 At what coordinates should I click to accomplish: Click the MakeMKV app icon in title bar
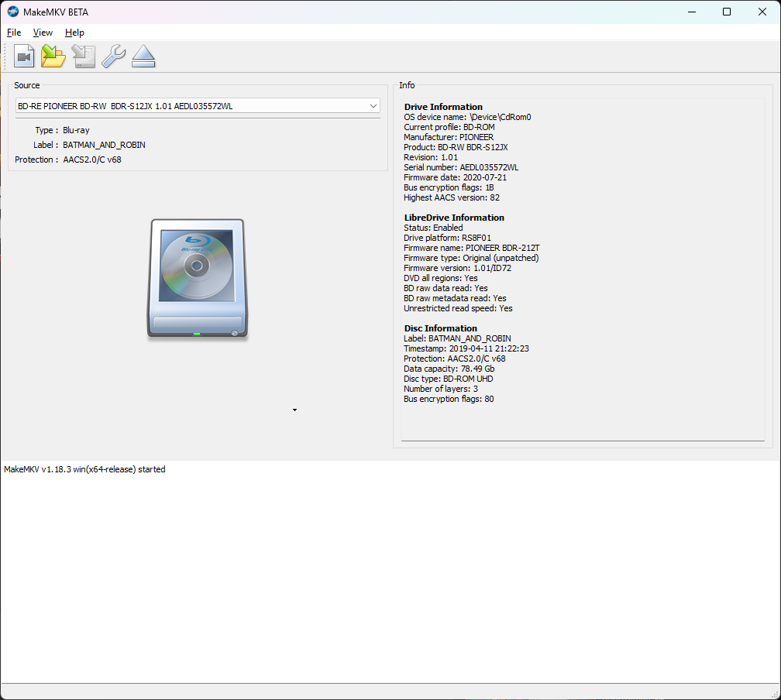(13, 12)
